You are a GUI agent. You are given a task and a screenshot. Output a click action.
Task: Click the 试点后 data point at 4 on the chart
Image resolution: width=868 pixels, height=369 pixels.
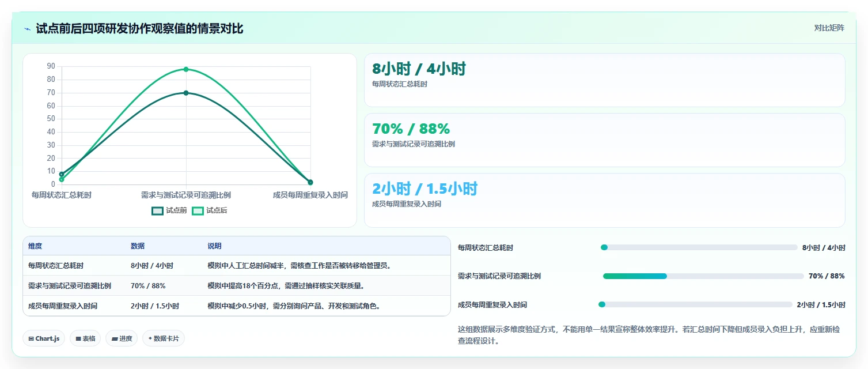point(62,179)
